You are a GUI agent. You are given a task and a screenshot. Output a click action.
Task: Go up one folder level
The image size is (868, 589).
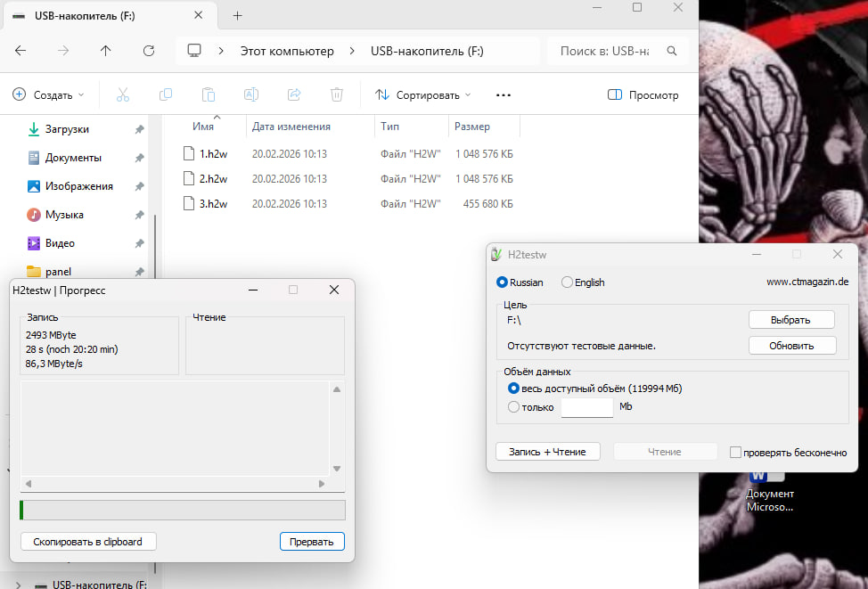click(x=106, y=51)
